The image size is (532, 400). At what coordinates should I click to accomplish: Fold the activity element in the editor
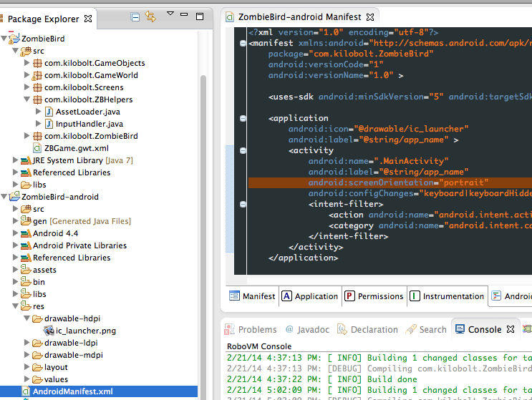pyautogui.click(x=243, y=150)
